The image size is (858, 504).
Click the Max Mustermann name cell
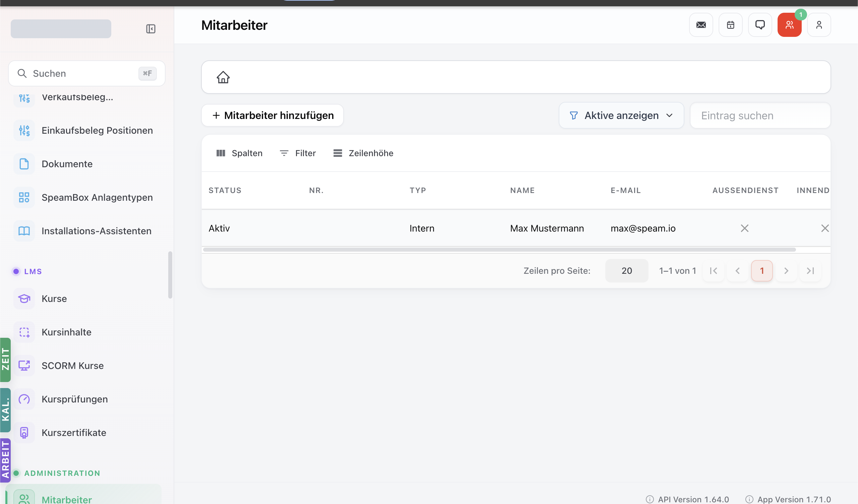(547, 228)
